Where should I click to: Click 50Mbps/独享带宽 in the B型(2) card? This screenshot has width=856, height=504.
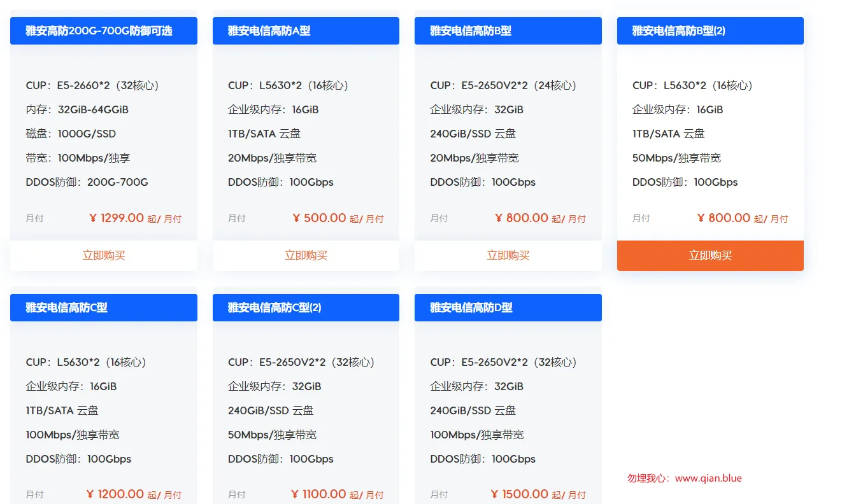[677, 158]
